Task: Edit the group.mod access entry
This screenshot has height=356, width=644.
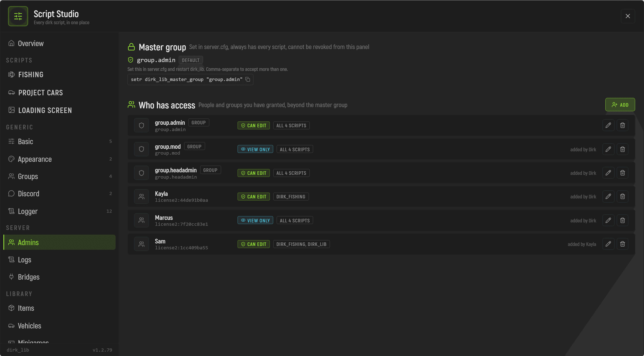Action: point(608,149)
